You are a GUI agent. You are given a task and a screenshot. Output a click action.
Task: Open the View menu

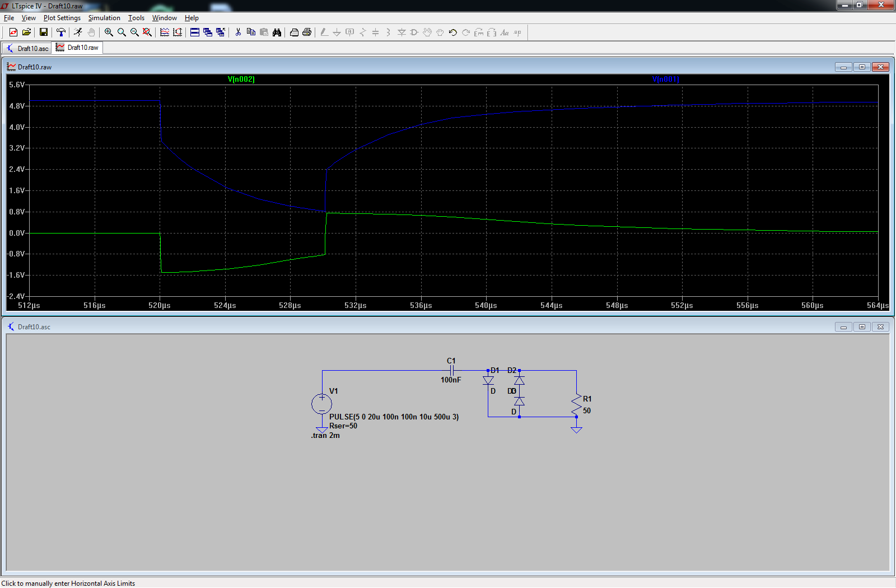click(29, 18)
